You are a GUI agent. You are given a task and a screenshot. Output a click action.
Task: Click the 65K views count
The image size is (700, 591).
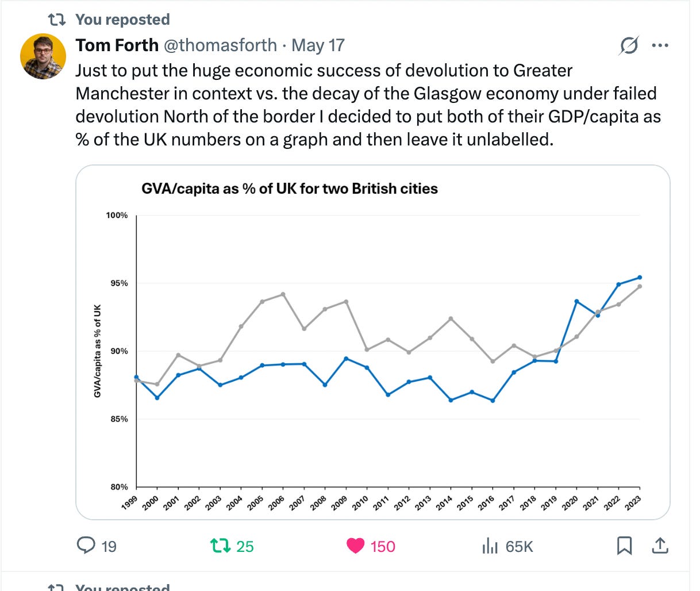tap(519, 546)
